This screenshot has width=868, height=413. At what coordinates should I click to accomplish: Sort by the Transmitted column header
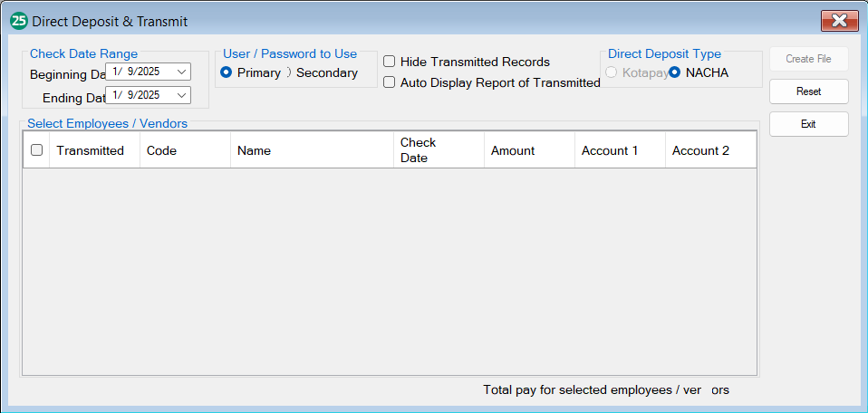(x=91, y=150)
